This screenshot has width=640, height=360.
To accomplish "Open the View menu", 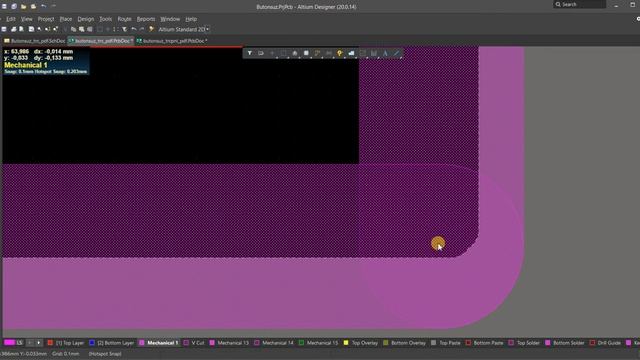I will 27,19.
